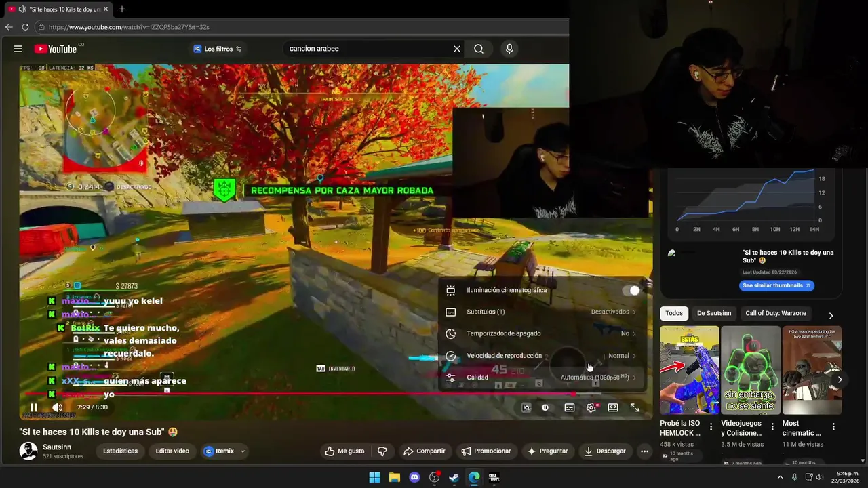This screenshot has width=868, height=488.
Task: Select the Call of Duty: Warzone chip
Action: click(x=776, y=313)
